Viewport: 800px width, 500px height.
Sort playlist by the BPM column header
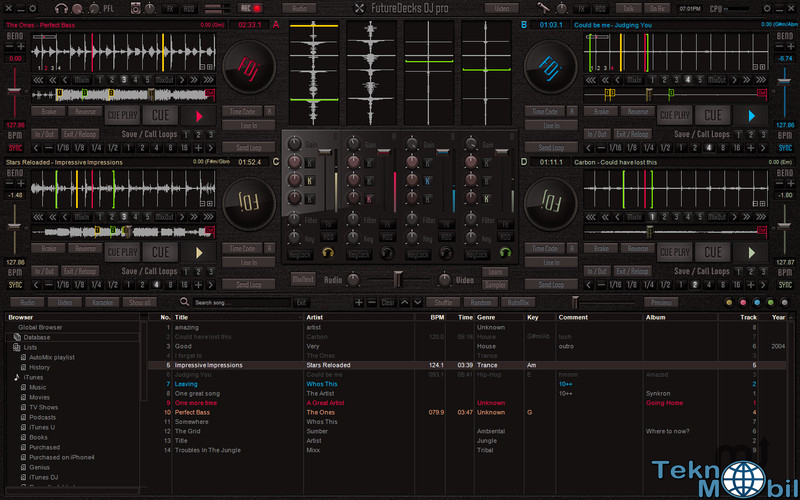point(437,317)
